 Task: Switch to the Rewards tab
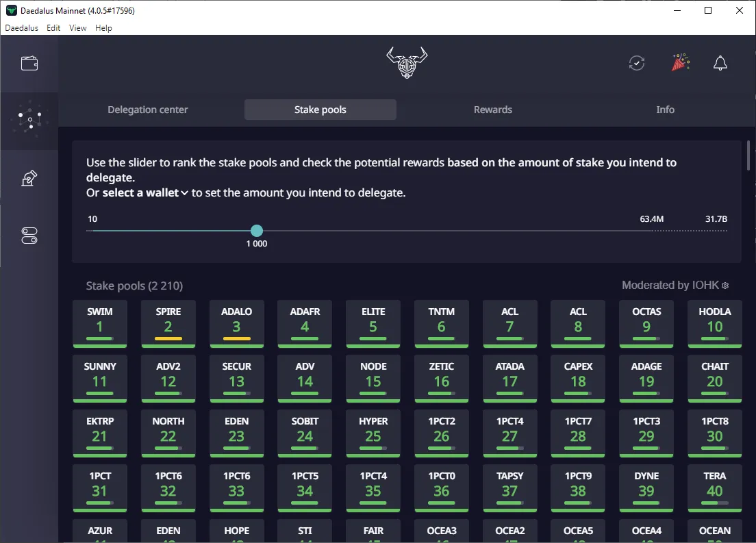pos(493,110)
